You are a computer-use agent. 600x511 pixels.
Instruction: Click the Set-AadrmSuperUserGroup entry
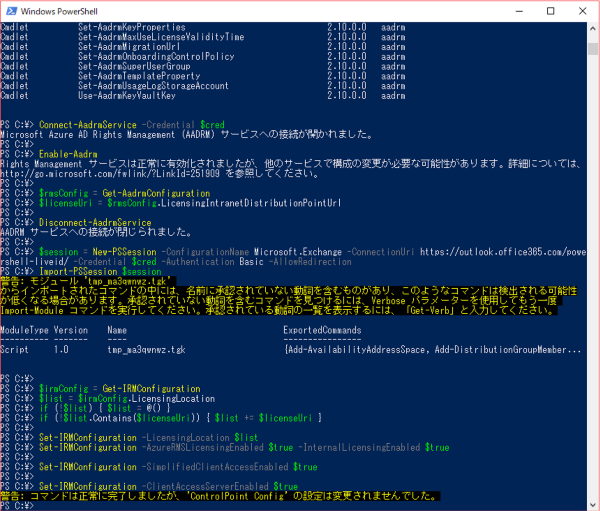coord(134,66)
